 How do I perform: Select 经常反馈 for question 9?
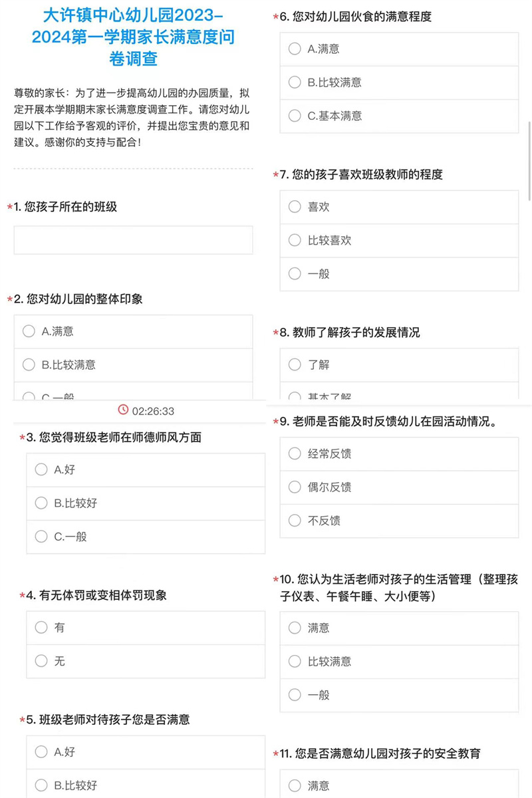pos(295,454)
